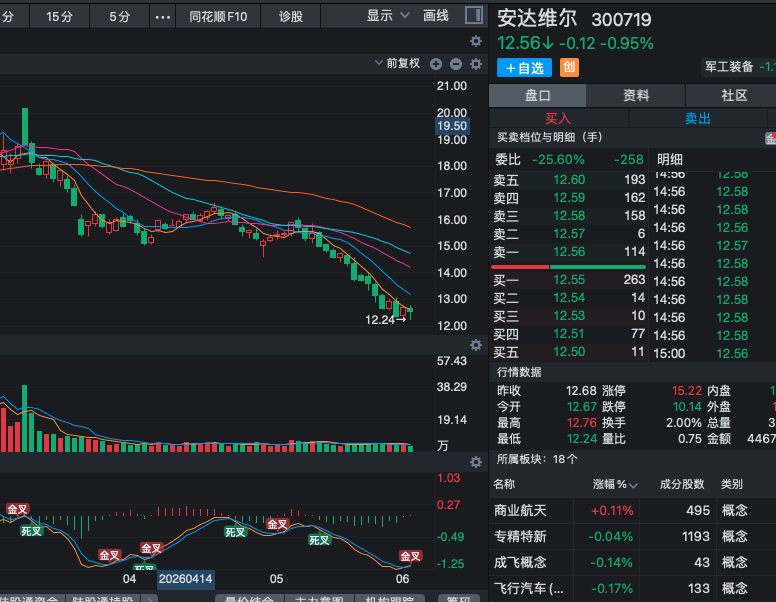Click the 所属板块: 18个 label
The height and width of the screenshot is (602, 776).
coord(537,459)
